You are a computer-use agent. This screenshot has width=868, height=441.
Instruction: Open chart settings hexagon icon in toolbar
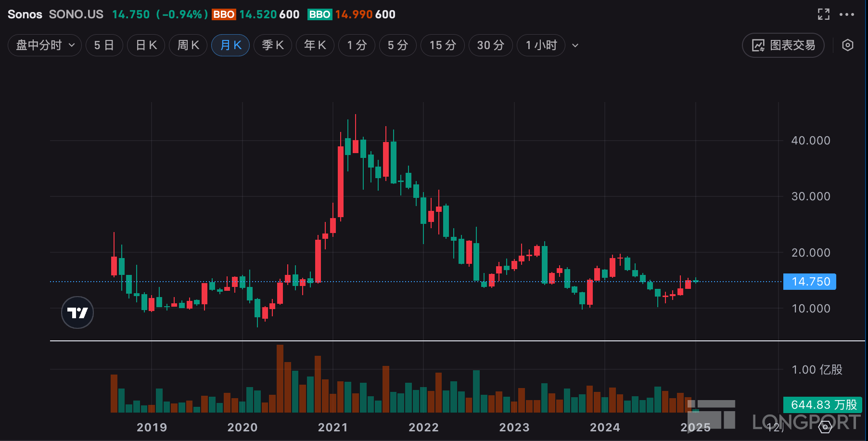[x=848, y=45]
